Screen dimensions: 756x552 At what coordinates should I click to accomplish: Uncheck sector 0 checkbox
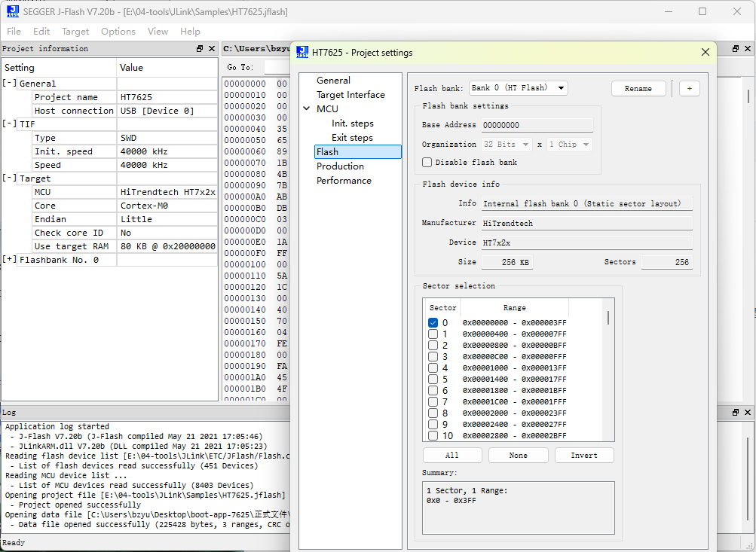pyautogui.click(x=433, y=323)
